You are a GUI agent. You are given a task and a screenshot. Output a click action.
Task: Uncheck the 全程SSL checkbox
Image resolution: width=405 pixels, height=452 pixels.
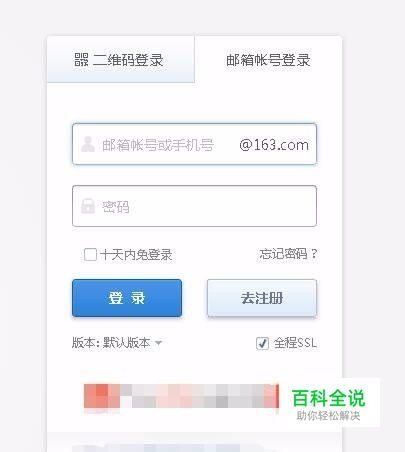[262, 343]
